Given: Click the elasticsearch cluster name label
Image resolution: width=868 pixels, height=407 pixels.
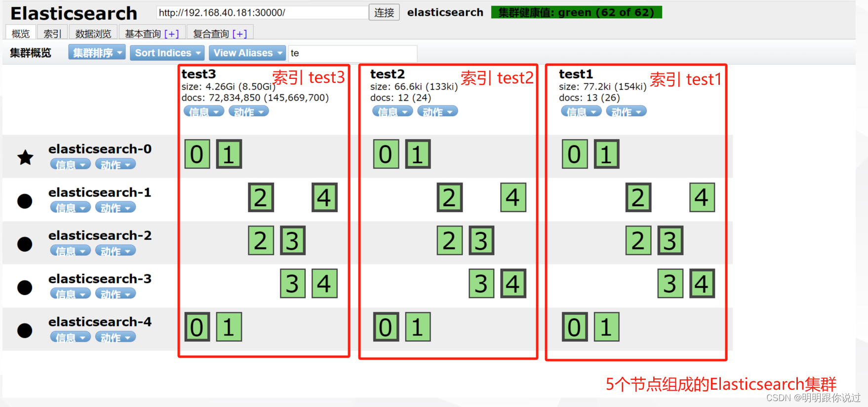Looking at the screenshot, I should (445, 12).
